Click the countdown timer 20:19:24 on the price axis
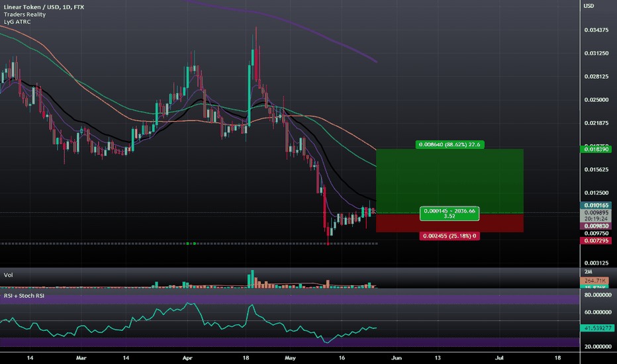 point(596,219)
